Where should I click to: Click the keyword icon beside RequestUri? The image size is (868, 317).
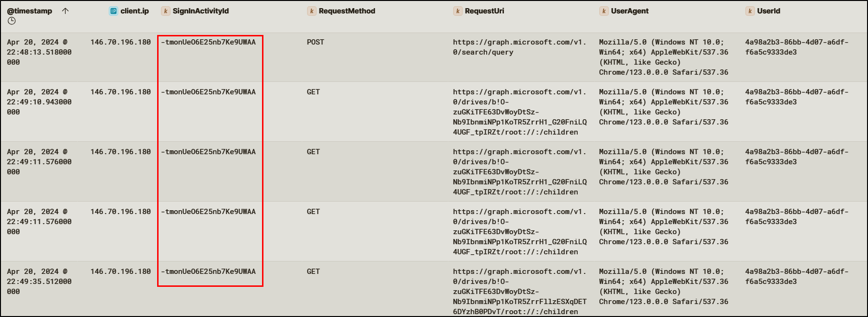click(x=458, y=11)
